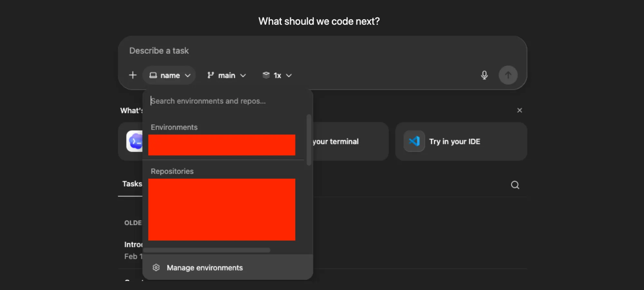
Task: Open the name environment dropdown
Action: [169, 75]
